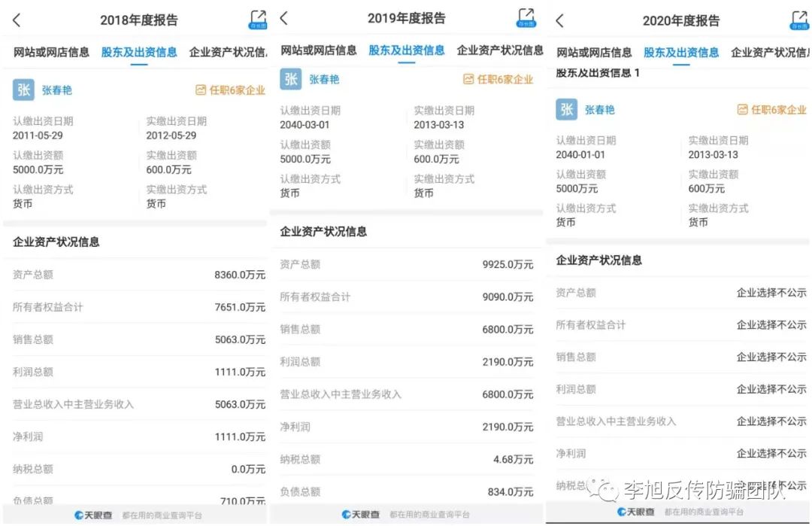
Task: Open 任职6家企业 link in the 2019 report
Action: click(x=498, y=79)
